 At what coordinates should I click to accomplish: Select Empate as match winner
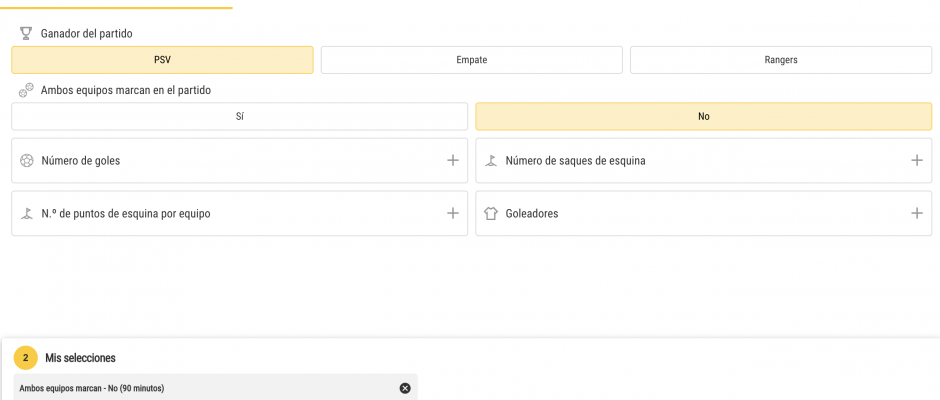coord(472,60)
